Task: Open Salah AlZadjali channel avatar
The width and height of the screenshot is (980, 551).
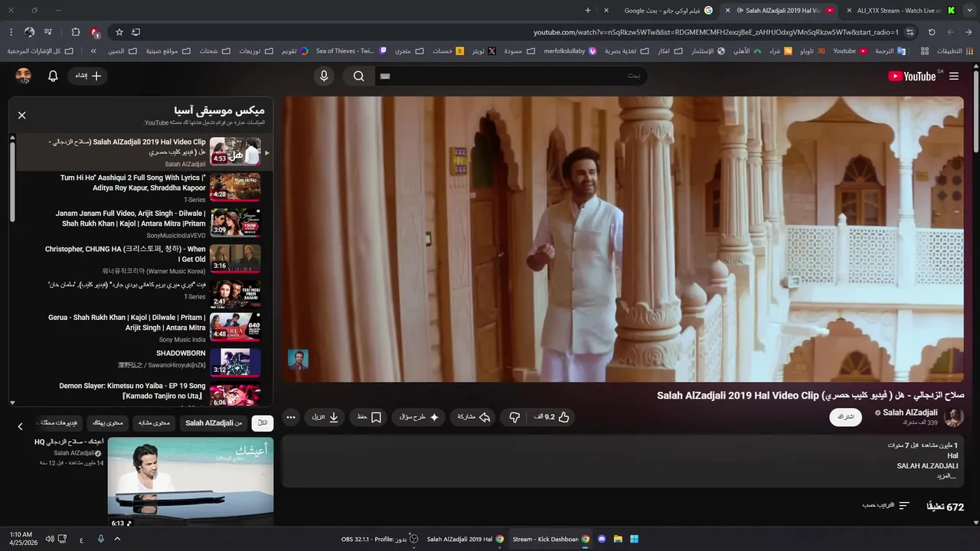Action: coord(953,417)
